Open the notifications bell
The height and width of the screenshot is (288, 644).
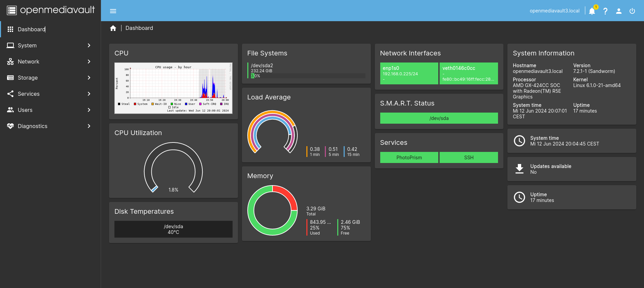592,11
